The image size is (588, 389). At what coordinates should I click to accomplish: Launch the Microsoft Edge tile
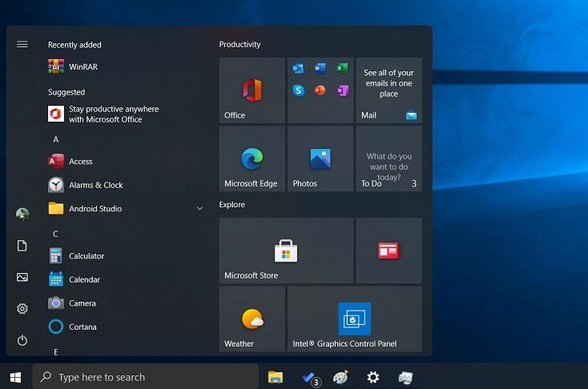tap(252, 158)
